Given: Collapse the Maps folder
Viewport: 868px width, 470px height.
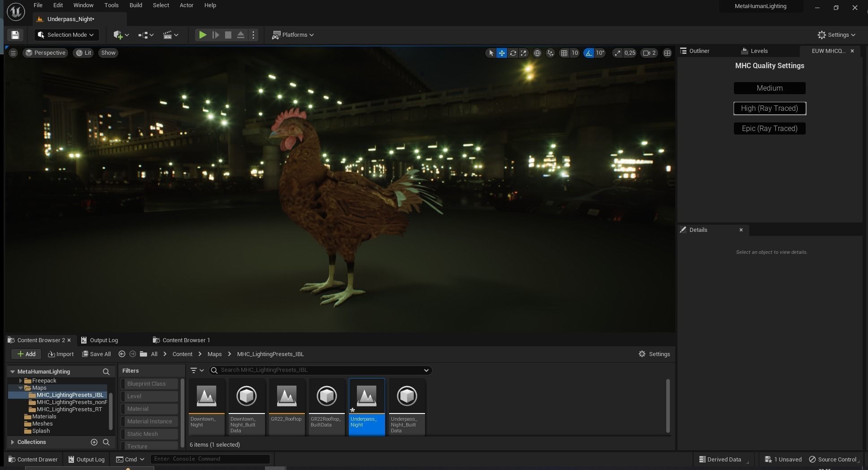Looking at the screenshot, I should coord(21,387).
